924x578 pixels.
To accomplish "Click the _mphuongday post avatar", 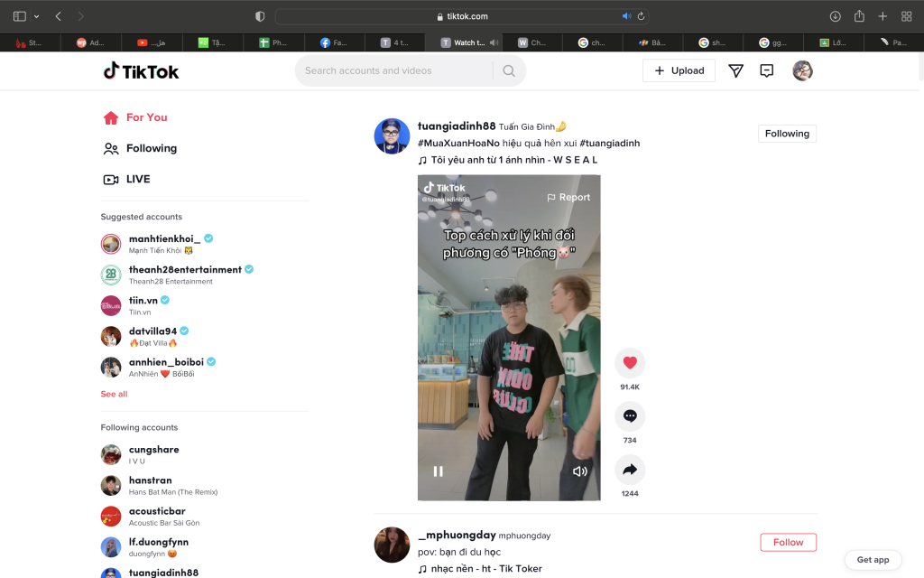I will pyautogui.click(x=392, y=545).
